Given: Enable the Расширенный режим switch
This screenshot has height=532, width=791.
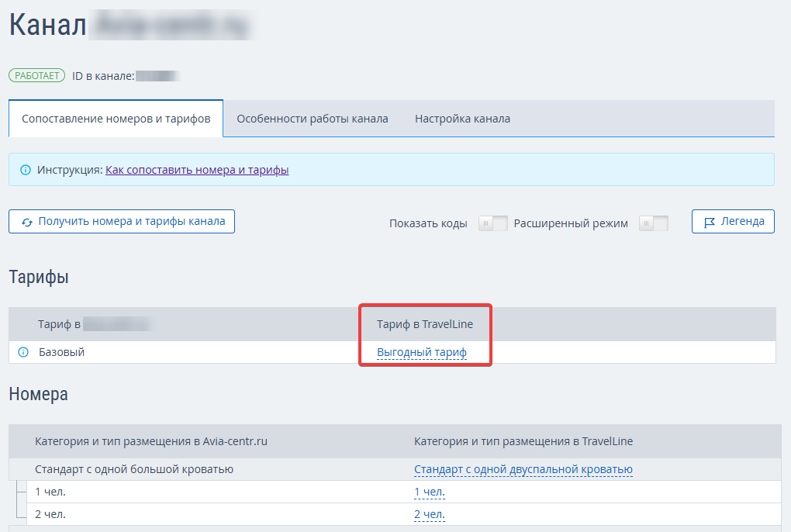Looking at the screenshot, I should tap(653, 223).
